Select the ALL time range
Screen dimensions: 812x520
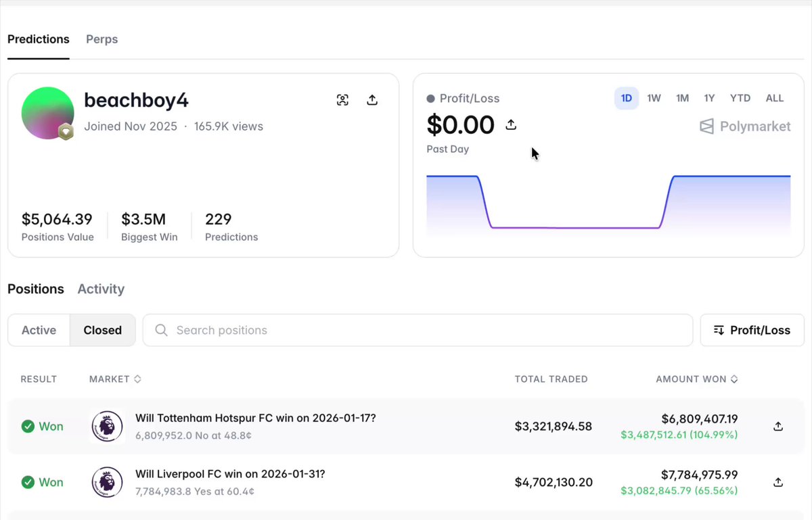pos(775,98)
